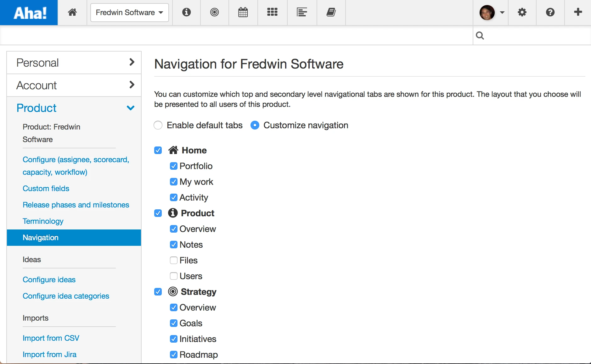The width and height of the screenshot is (591, 364).
Task: Open the Notebooks icon in top bar
Action: 331,12
